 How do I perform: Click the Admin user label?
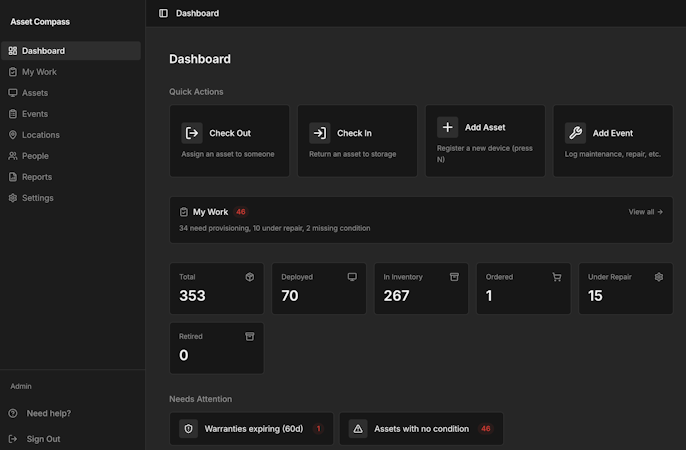[21, 386]
